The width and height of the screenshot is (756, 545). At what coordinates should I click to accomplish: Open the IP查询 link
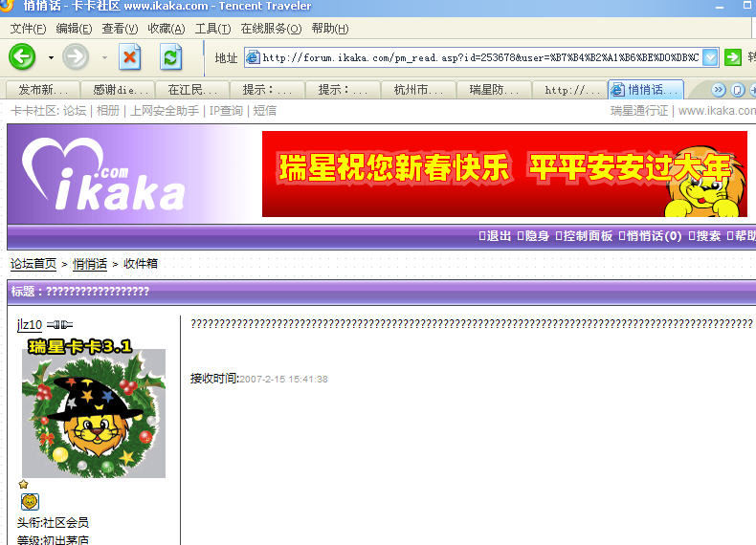point(226,111)
